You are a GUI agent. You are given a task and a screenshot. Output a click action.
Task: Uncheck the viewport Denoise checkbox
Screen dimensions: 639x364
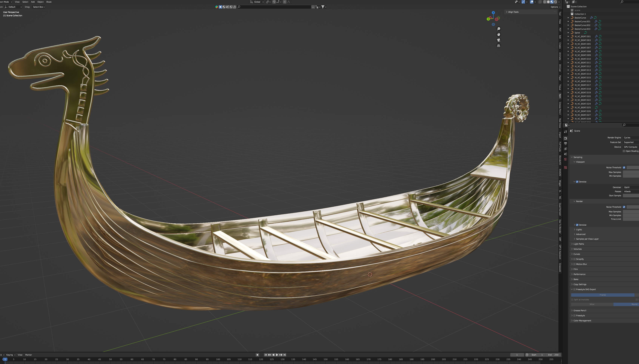point(577,182)
